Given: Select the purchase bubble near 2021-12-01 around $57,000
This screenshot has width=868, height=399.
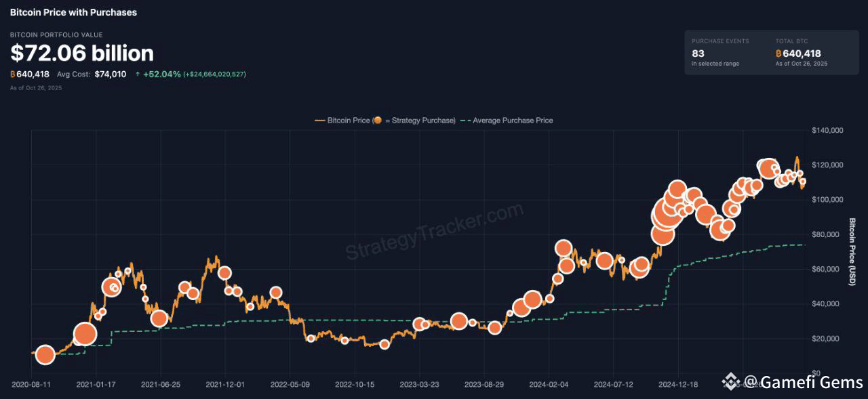Looking at the screenshot, I should pos(224,274).
